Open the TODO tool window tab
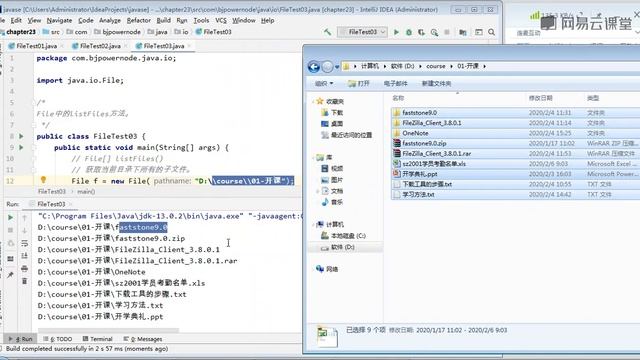The image size is (640, 360). (x=58, y=339)
